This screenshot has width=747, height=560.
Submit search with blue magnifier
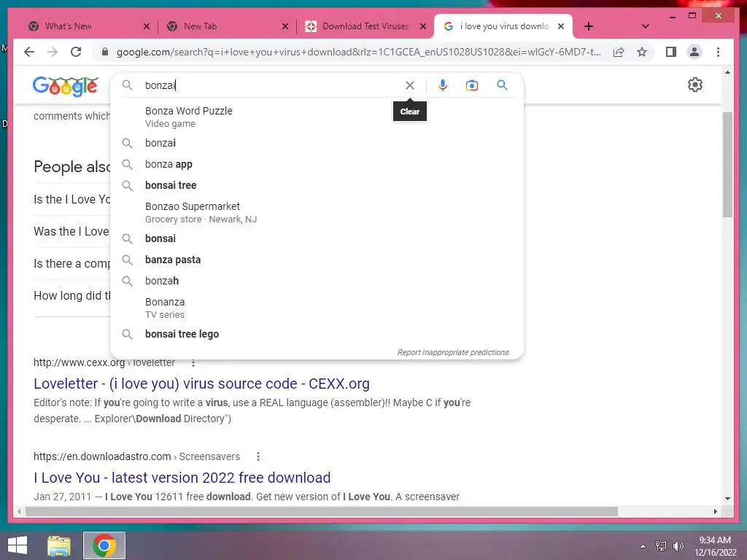click(x=502, y=85)
